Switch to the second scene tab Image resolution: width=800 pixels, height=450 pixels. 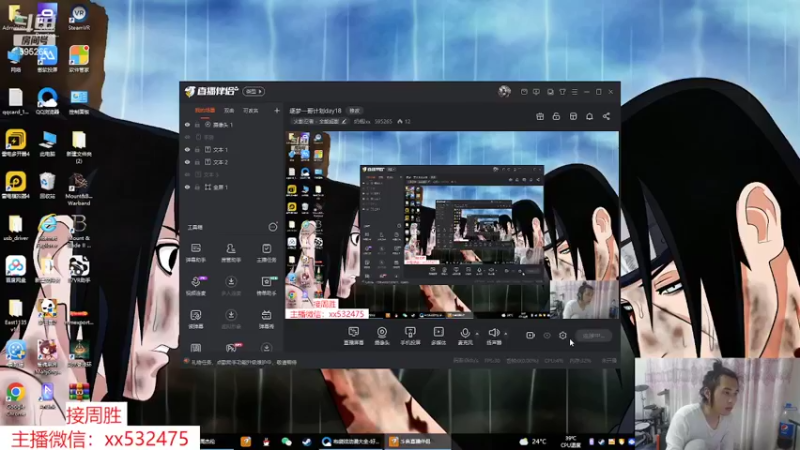pos(229,110)
